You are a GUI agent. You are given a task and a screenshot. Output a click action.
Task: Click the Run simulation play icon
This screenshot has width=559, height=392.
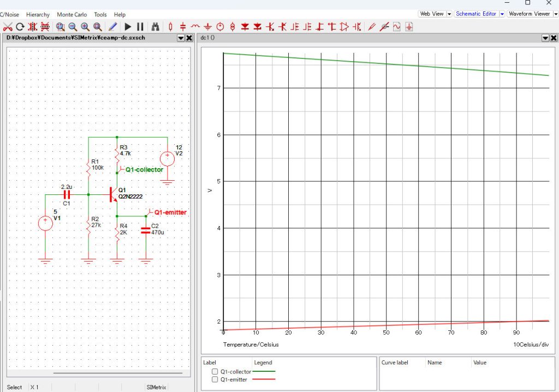click(x=128, y=26)
